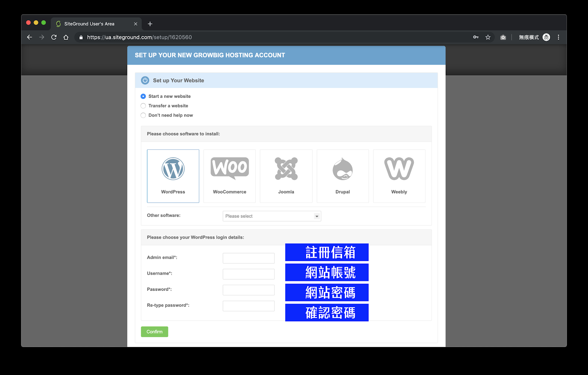Choose the Weebly software icon
This screenshot has height=375, width=588.
399,169
